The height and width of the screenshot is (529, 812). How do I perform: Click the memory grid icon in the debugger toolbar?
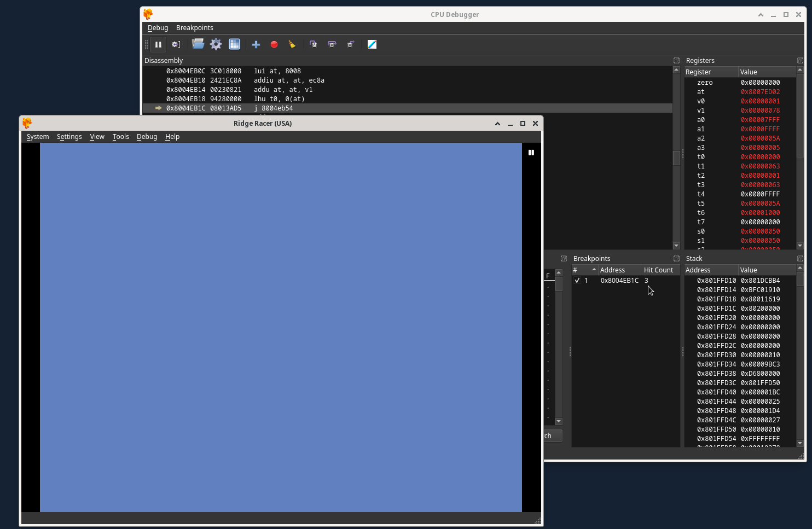[234, 44]
